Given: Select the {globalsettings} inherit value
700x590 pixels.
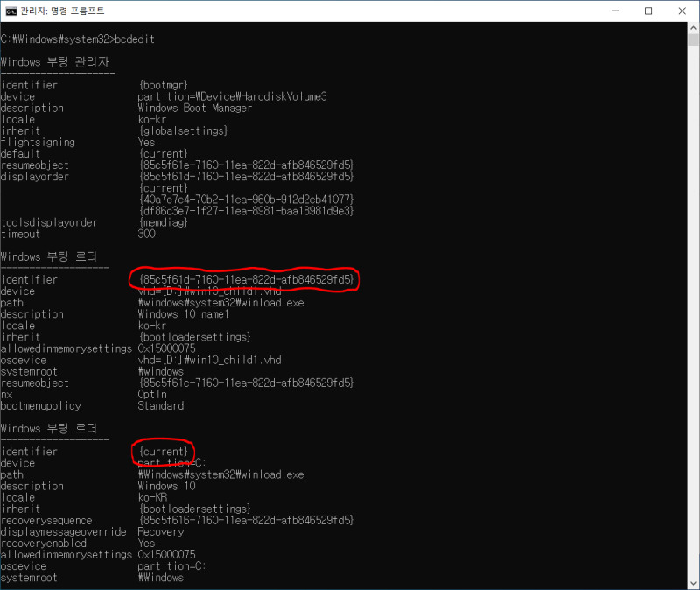Looking at the screenshot, I should tap(183, 130).
